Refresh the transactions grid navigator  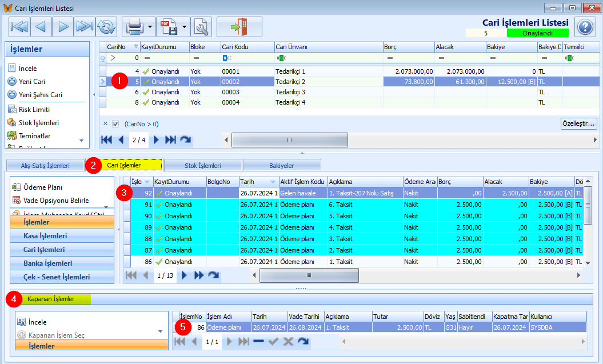coord(213,275)
